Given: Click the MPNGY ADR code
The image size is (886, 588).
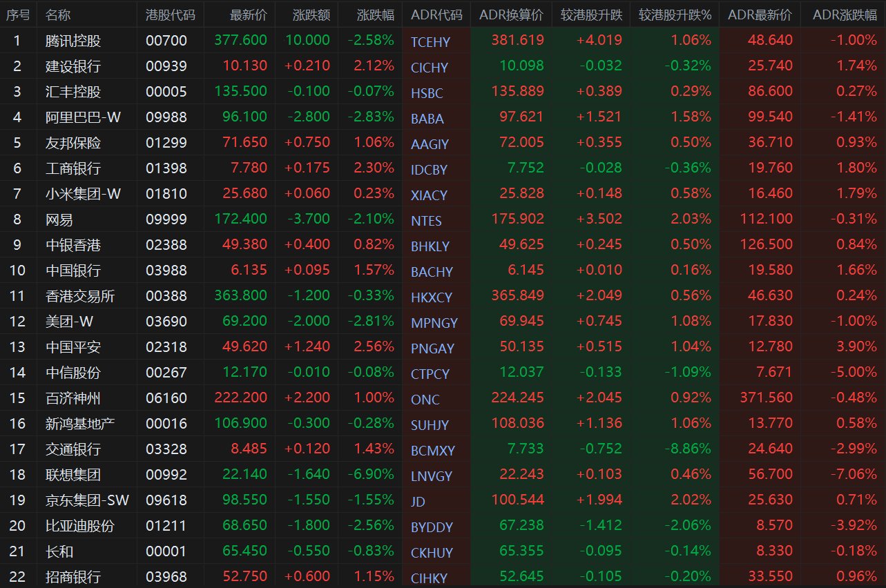Looking at the screenshot, I should tap(434, 323).
